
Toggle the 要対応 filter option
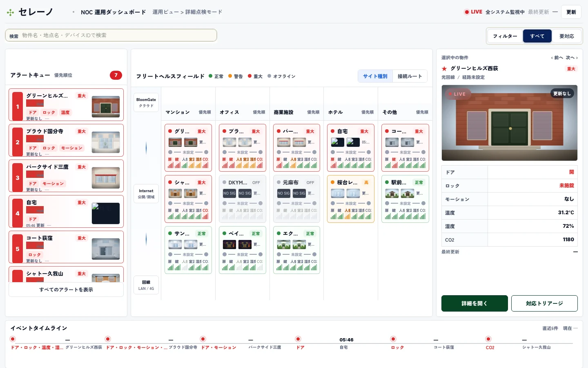pyautogui.click(x=566, y=36)
